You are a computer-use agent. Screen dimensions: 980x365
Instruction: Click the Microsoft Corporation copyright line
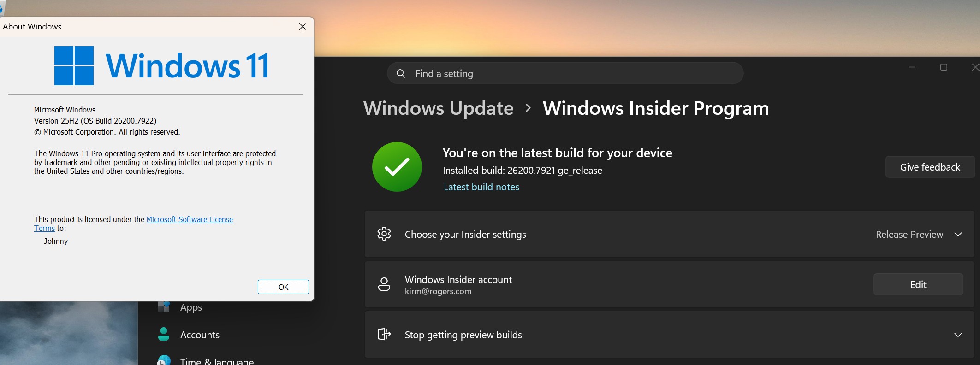107,132
